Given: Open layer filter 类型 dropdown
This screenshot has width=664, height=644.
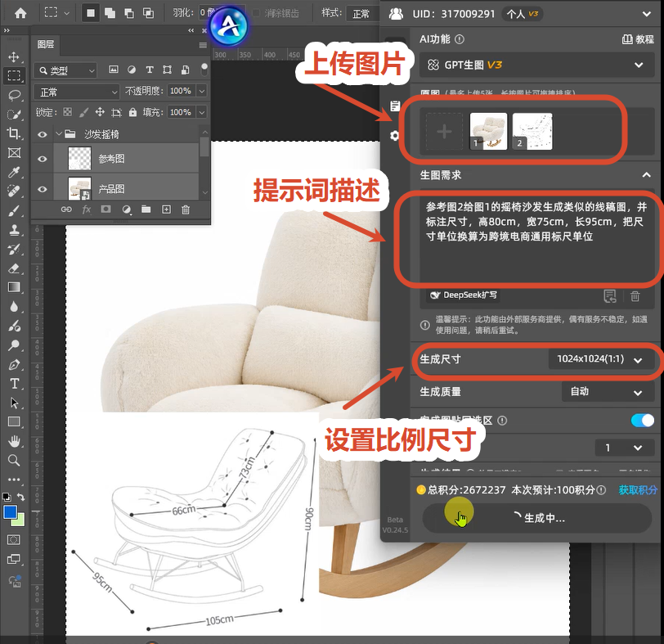Looking at the screenshot, I should (65, 70).
